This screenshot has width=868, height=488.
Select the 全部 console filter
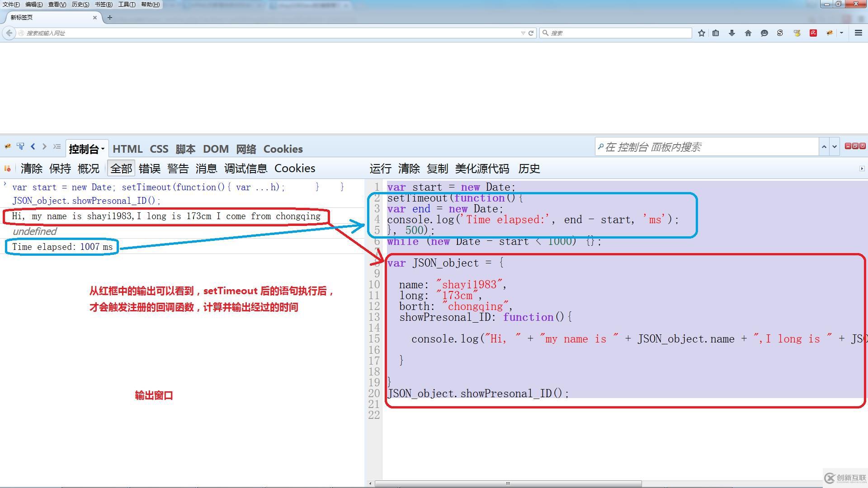121,169
